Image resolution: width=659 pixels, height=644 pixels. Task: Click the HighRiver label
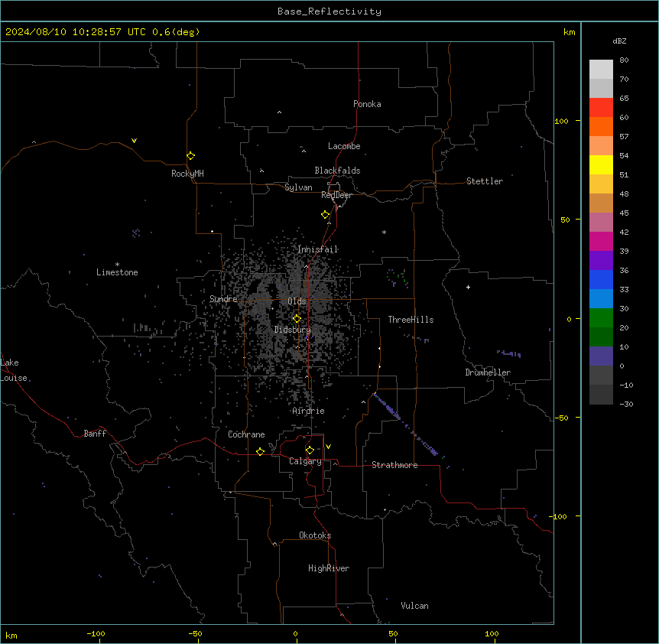[x=328, y=568]
